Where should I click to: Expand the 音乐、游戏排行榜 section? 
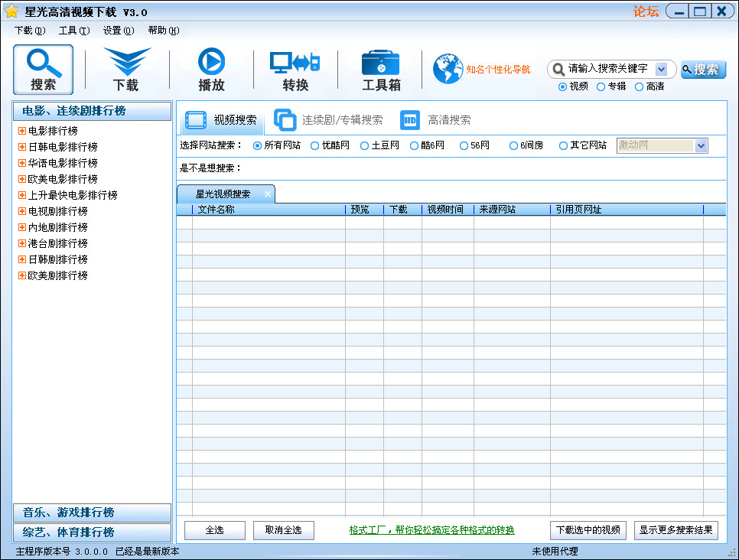coord(91,513)
